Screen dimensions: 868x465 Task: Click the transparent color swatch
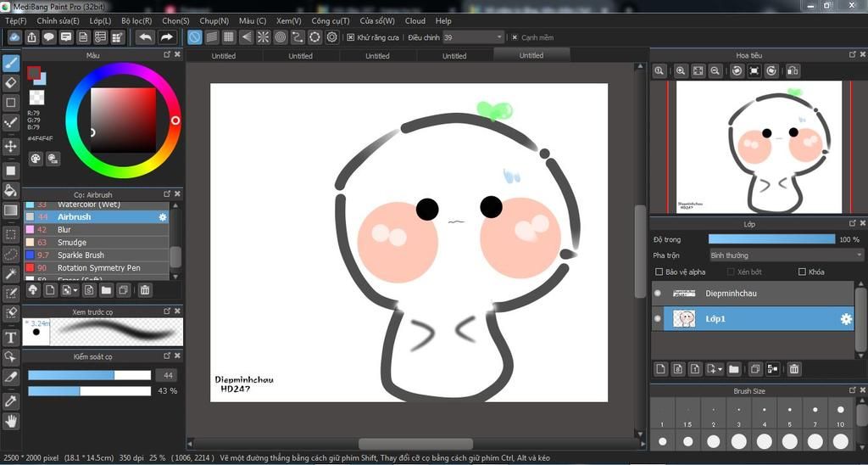(36, 98)
